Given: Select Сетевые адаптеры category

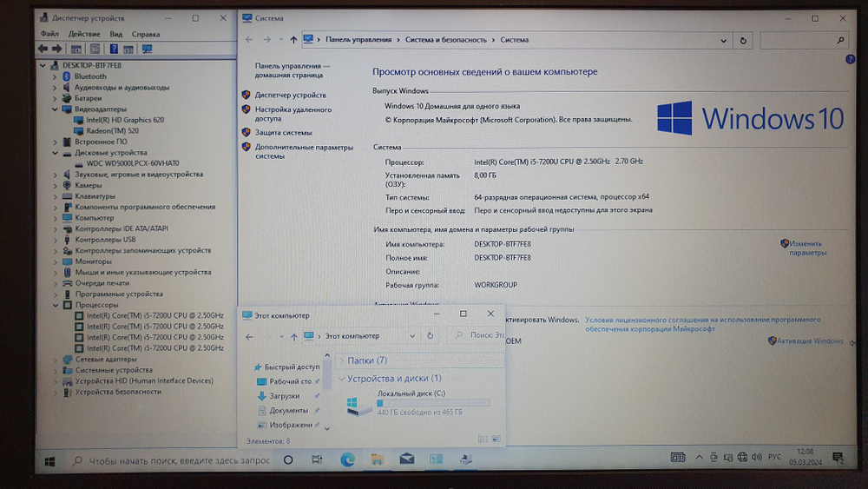Looking at the screenshot, I should pos(106,359).
